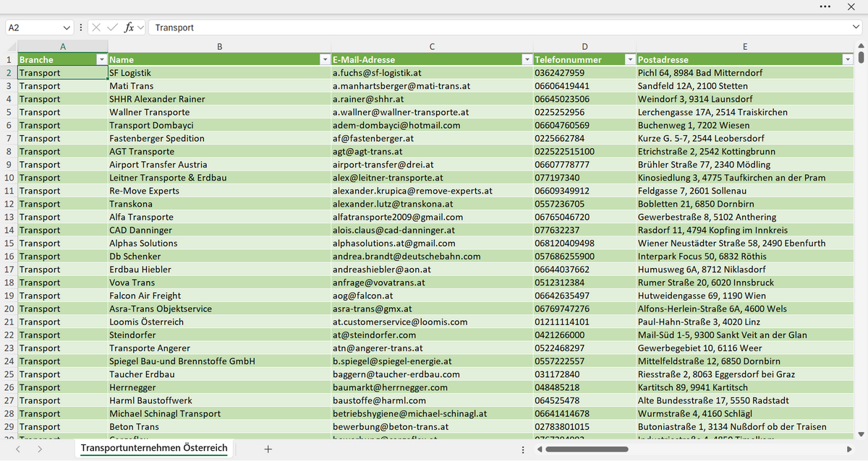Open sheet tab bar options dots

click(x=523, y=449)
